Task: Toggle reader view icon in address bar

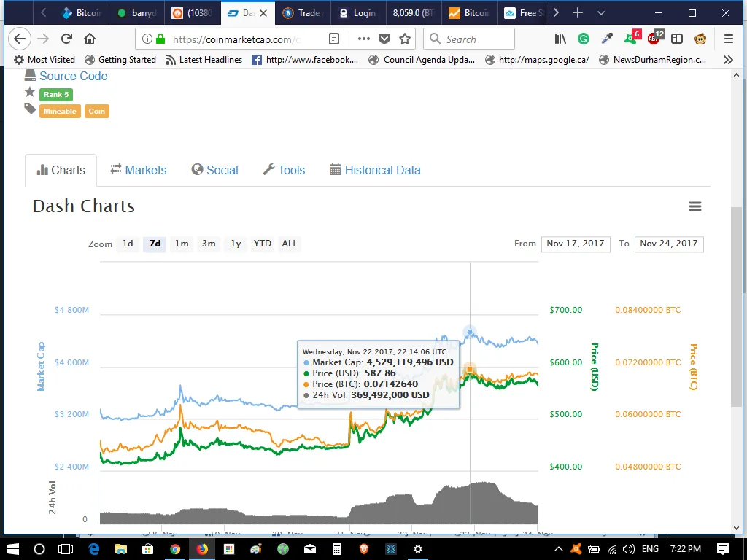Action: (x=334, y=39)
